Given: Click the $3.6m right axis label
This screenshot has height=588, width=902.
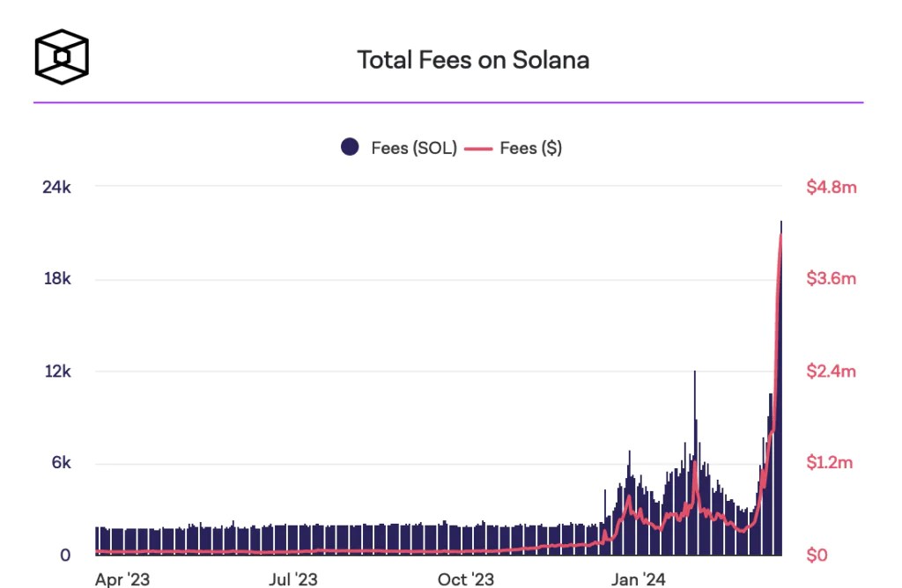Looking at the screenshot, I should point(832,279).
